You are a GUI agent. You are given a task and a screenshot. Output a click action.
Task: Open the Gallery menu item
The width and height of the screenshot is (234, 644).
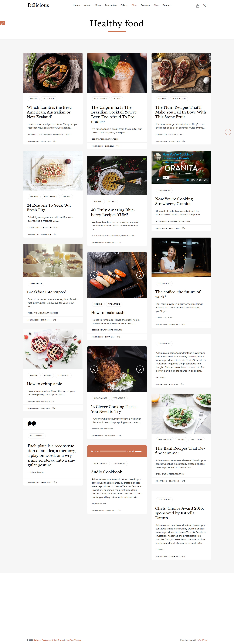[124, 5]
